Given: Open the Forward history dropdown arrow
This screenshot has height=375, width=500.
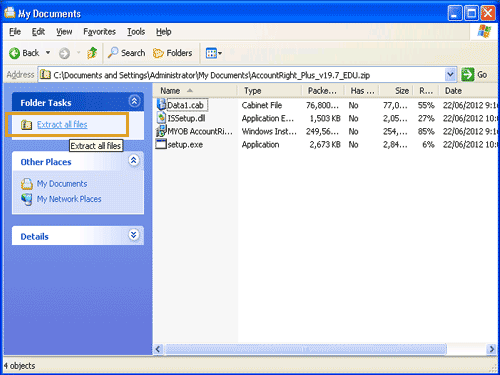Looking at the screenshot, I should point(79,53).
